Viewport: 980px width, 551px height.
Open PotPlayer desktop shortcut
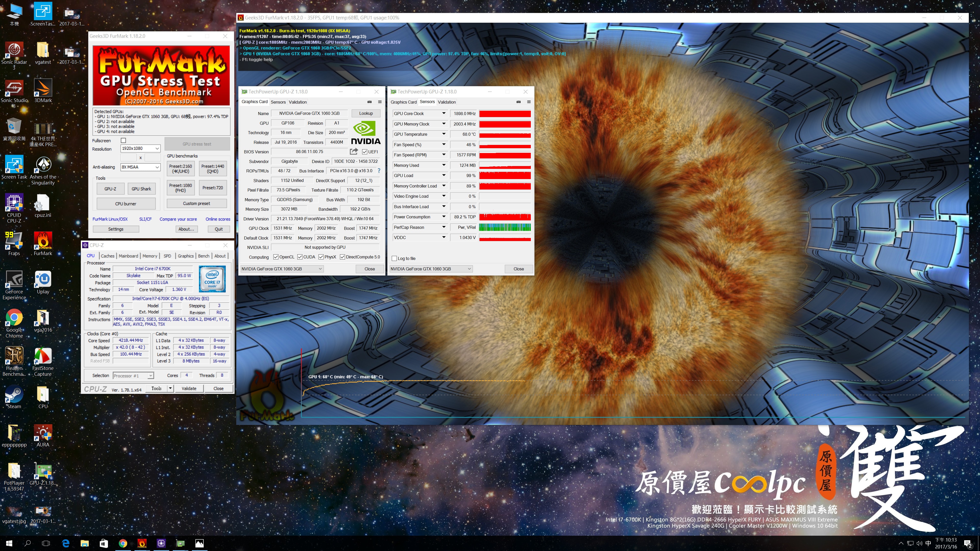coord(14,477)
